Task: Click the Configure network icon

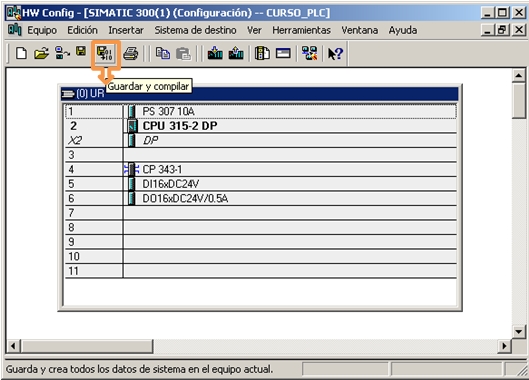Action: tap(309, 53)
